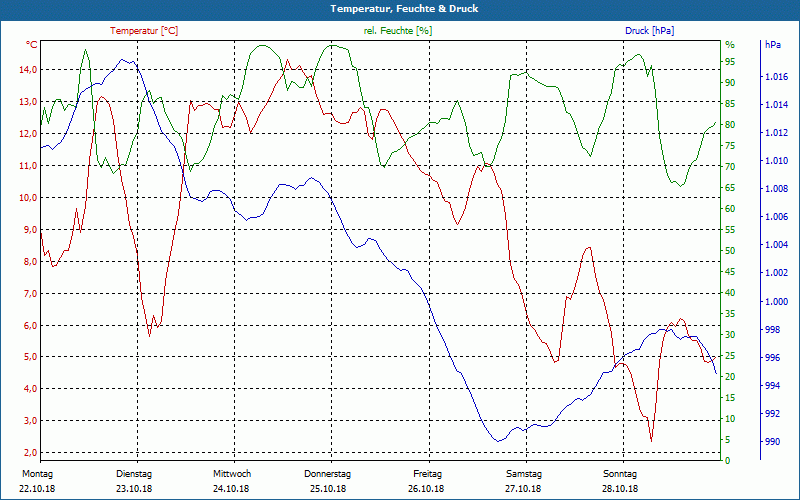
Task: Click the '8,0' temperature axis value
Action: (30, 261)
